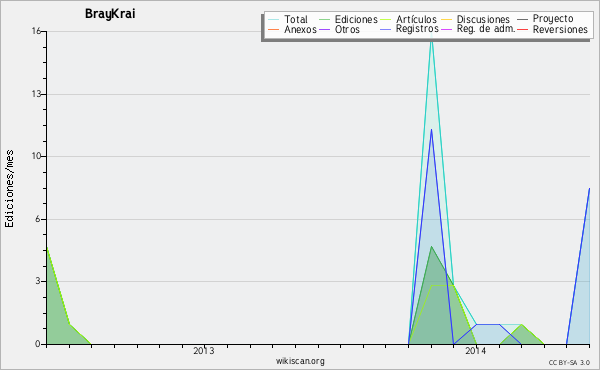600x370 pixels.
Task: Click the CC BY-SA 3.0 license text
Action: (569, 363)
